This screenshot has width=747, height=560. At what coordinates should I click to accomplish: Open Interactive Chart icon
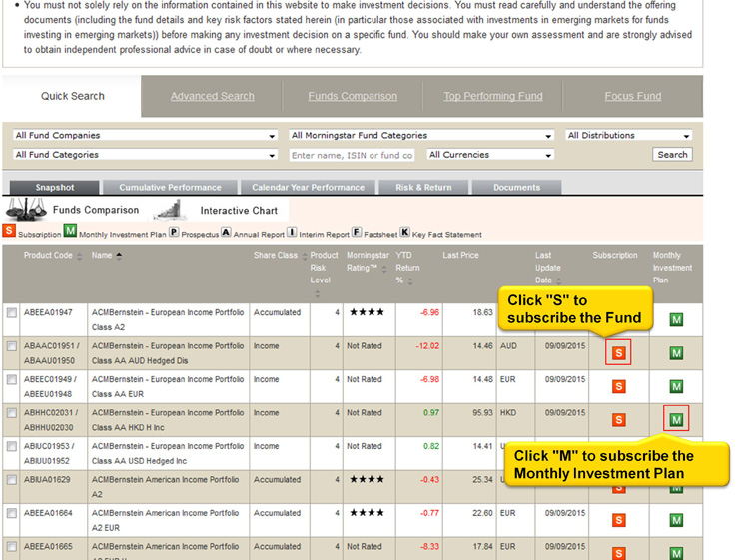pyautogui.click(x=170, y=210)
